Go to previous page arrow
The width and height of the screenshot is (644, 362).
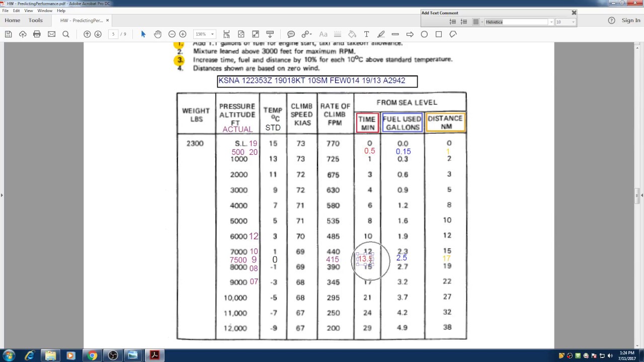pos(87,34)
